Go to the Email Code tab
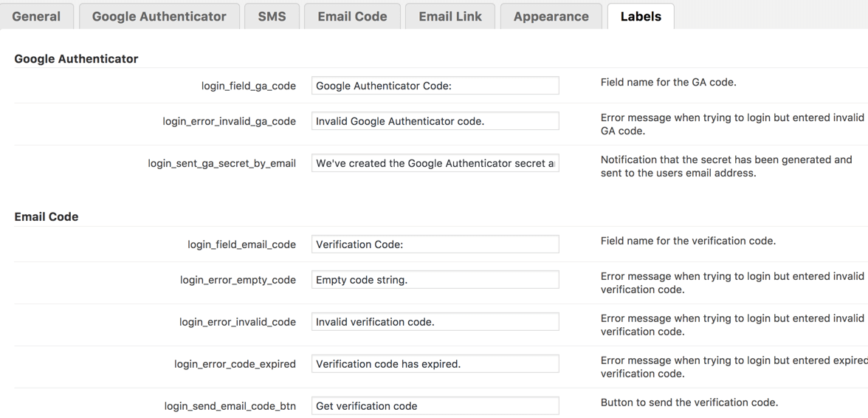 [x=352, y=16]
